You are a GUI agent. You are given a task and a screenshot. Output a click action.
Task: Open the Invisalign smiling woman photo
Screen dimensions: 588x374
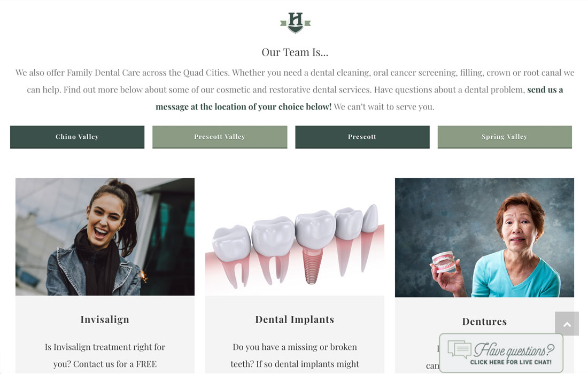pos(105,237)
